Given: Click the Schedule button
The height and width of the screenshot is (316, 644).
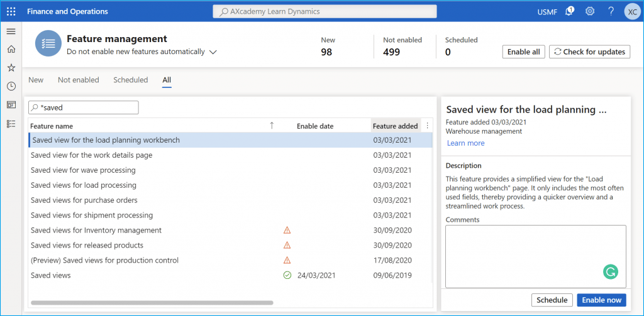Looking at the screenshot, I should point(552,300).
